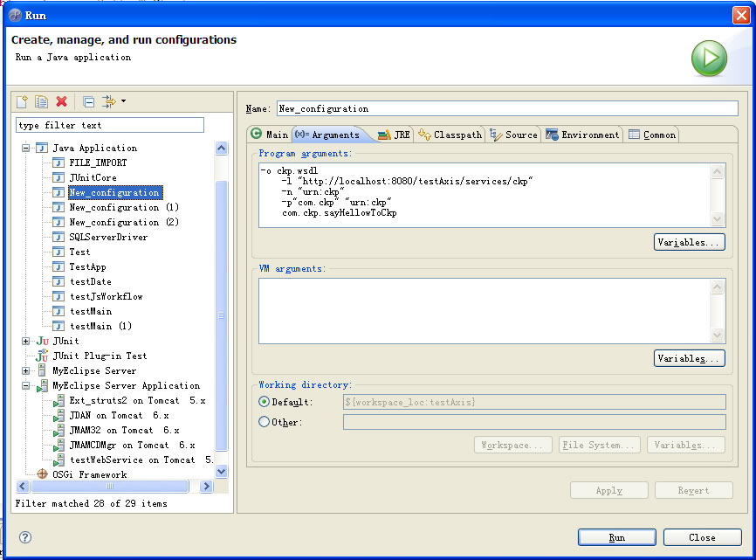Screen dimensions: 756x560
Task: Open the filter icon dropdown arrow
Action: (x=123, y=101)
